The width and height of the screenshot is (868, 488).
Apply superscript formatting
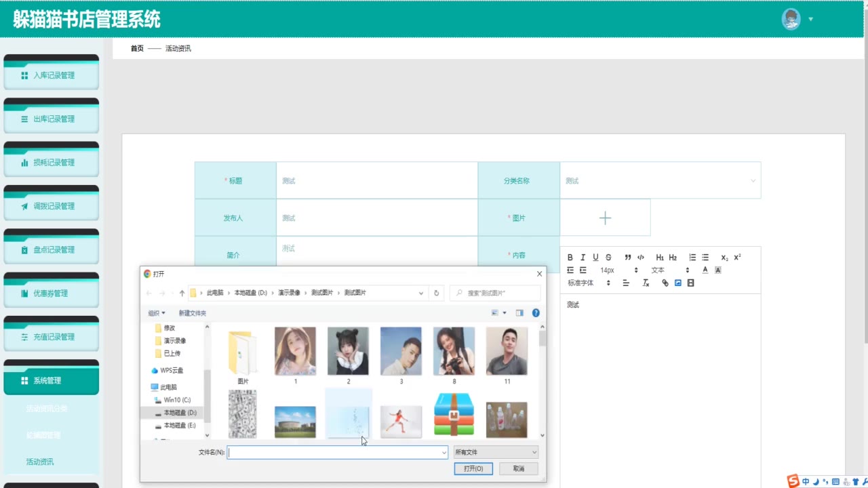click(737, 258)
